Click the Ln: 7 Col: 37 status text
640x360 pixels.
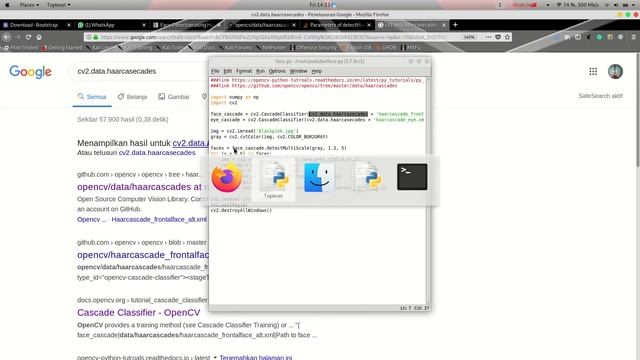click(x=415, y=308)
